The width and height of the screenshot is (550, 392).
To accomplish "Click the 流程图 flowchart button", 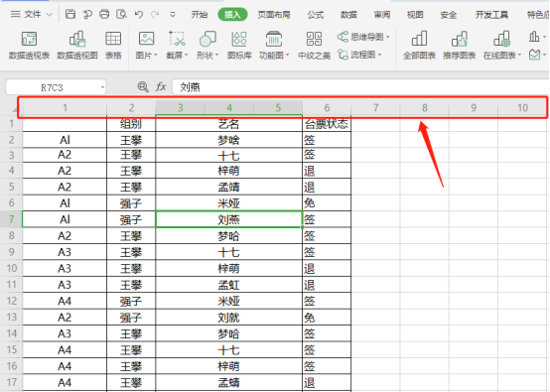I will coord(359,55).
